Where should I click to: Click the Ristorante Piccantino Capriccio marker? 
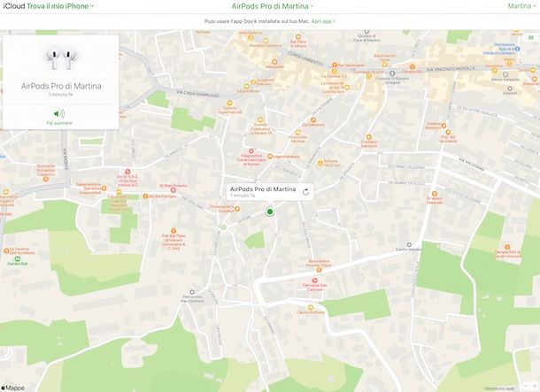click(x=46, y=179)
